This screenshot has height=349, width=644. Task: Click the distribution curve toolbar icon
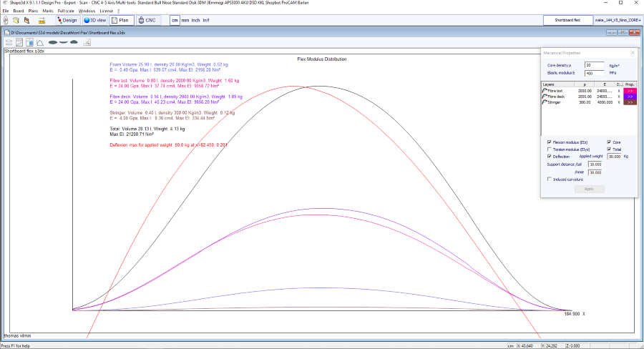tap(41, 42)
